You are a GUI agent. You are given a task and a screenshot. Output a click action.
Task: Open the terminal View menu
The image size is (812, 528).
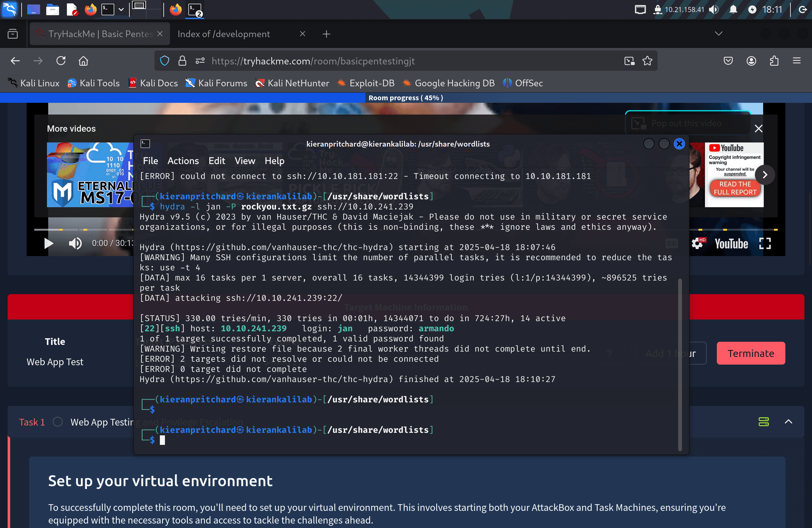point(245,161)
